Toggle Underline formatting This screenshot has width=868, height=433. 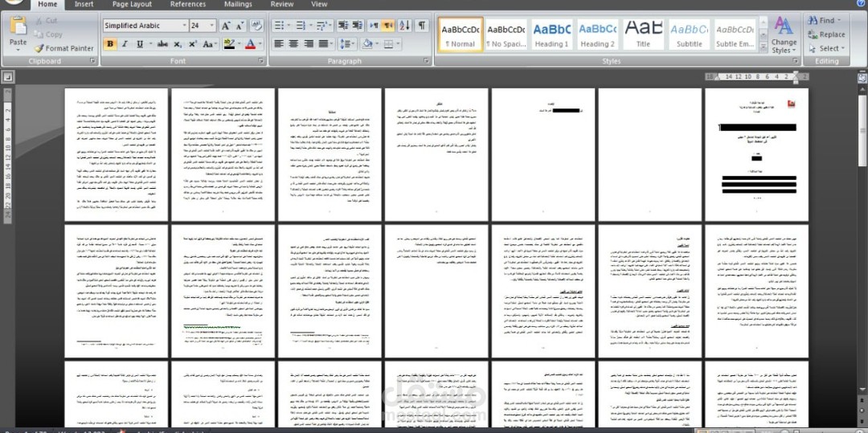(140, 43)
